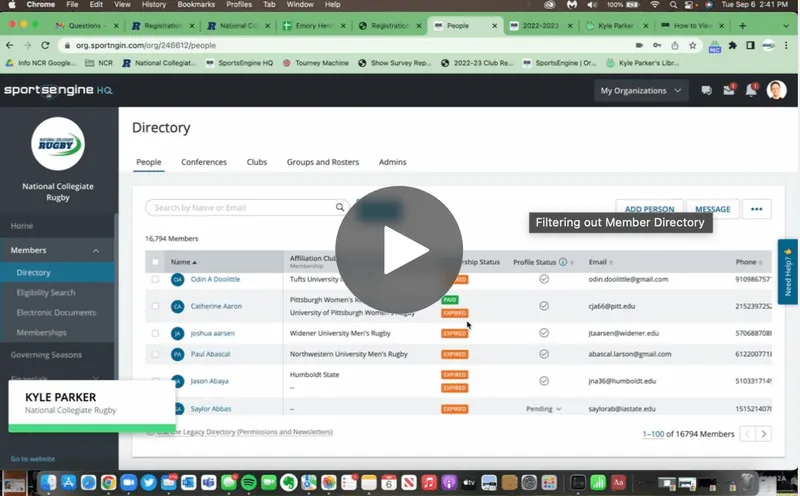Open Chrome extensions puzzle icon

(x=733, y=45)
